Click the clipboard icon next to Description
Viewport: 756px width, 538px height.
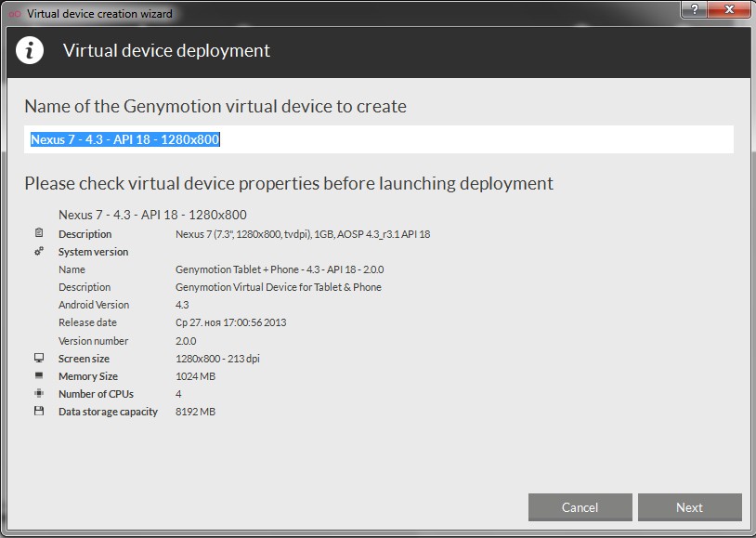(39, 233)
